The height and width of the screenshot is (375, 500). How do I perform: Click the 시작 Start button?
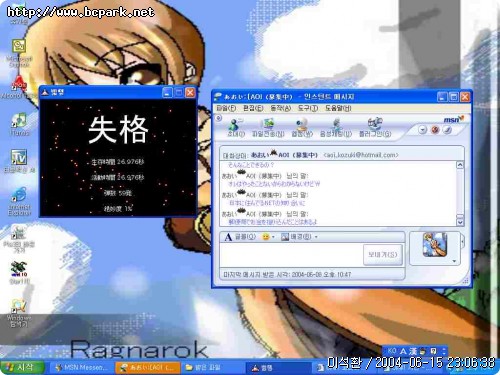[22, 367]
